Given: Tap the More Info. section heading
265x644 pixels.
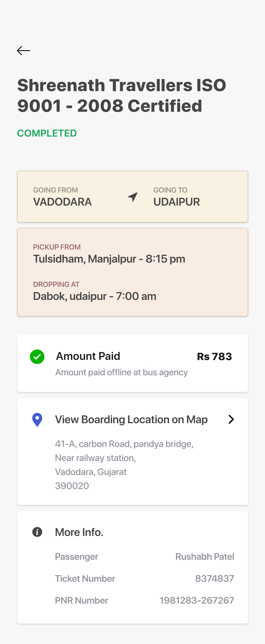Looking at the screenshot, I should [x=79, y=532].
